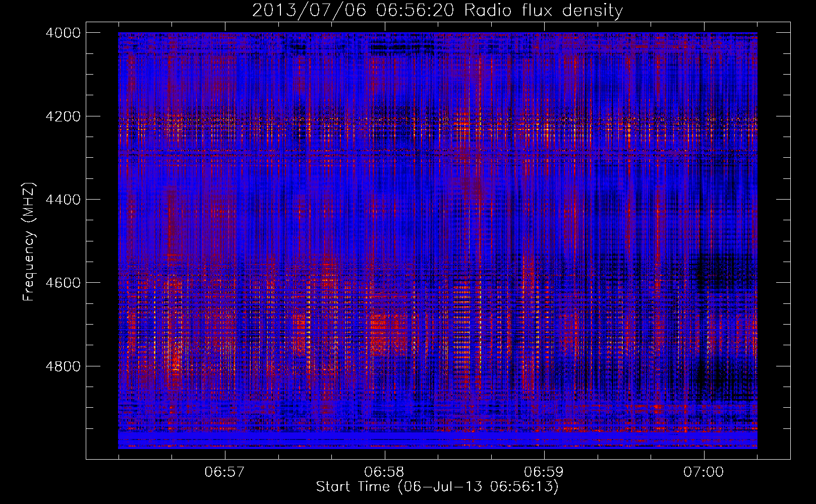Click the 06:58 time tick label
Screen dimensions: 816x504
coord(384,472)
